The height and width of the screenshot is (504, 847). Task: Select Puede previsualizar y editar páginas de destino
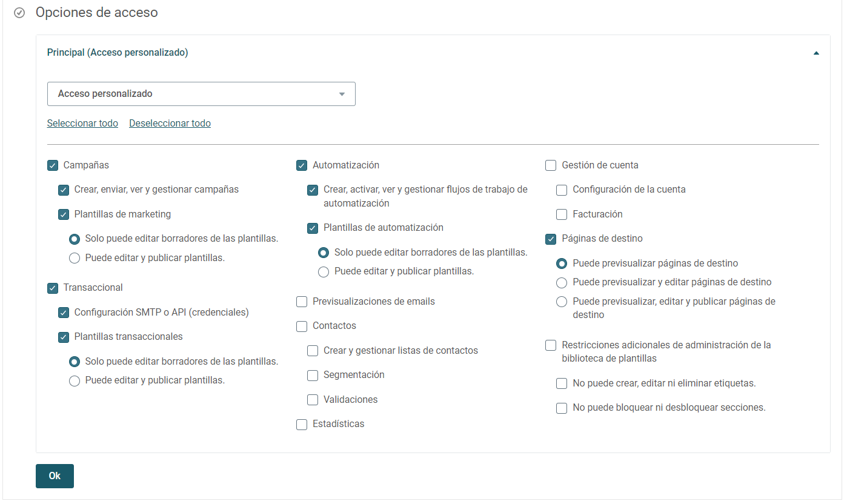pos(562,283)
